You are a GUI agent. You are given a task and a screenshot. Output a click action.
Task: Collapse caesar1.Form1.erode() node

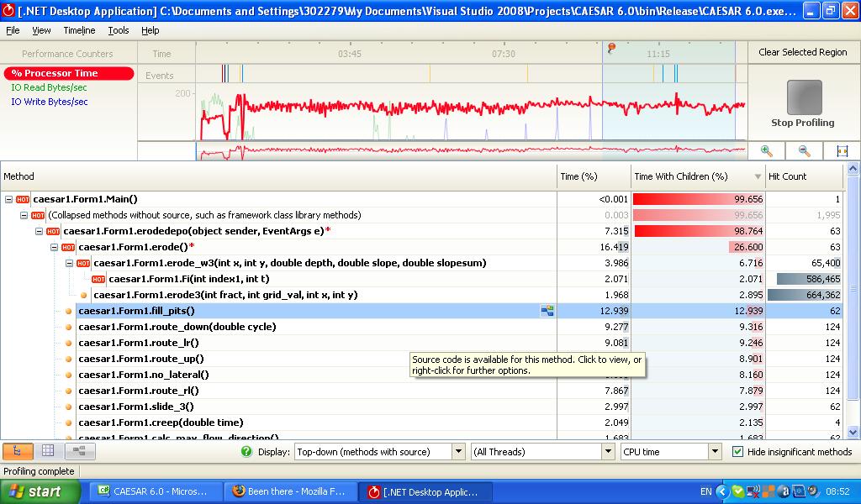54,247
